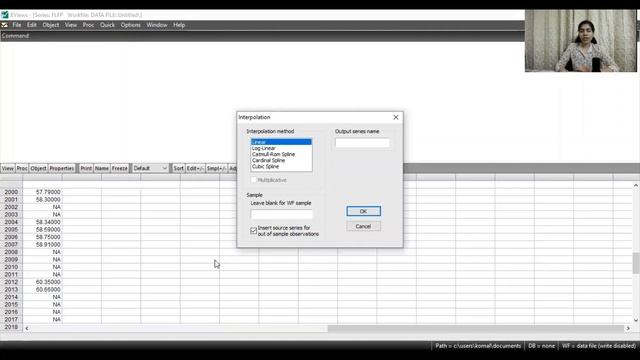Select Cardinal Spline method

click(281, 160)
